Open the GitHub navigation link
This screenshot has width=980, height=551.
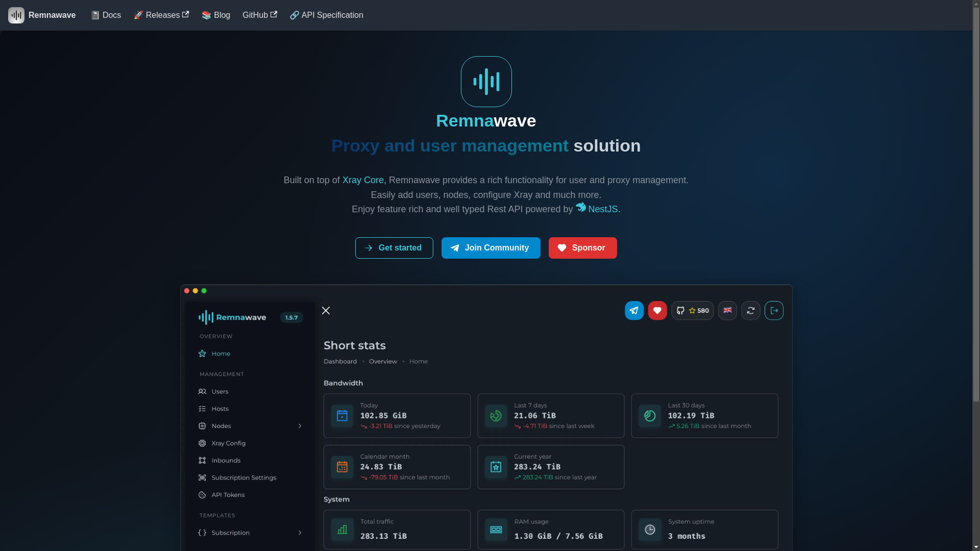point(260,15)
